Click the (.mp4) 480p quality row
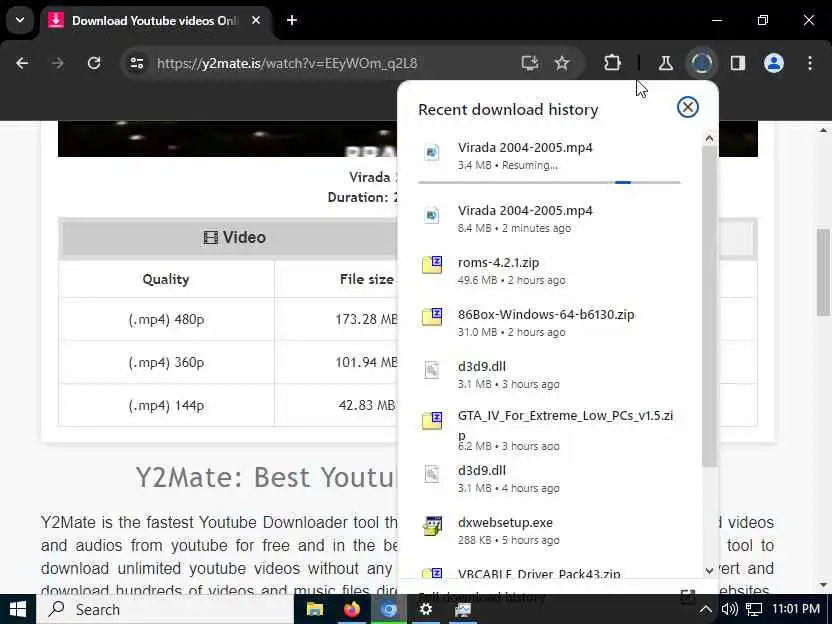The width and height of the screenshot is (832, 624). tap(166, 319)
